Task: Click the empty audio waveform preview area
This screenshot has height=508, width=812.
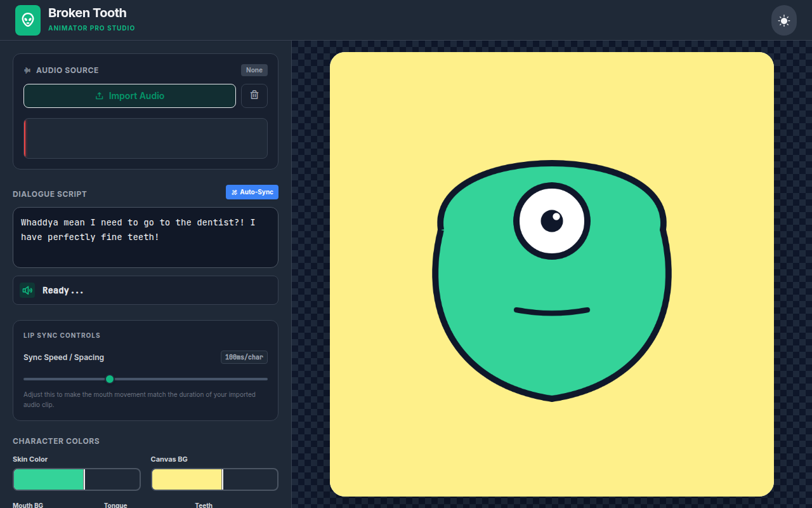Action: (145, 138)
